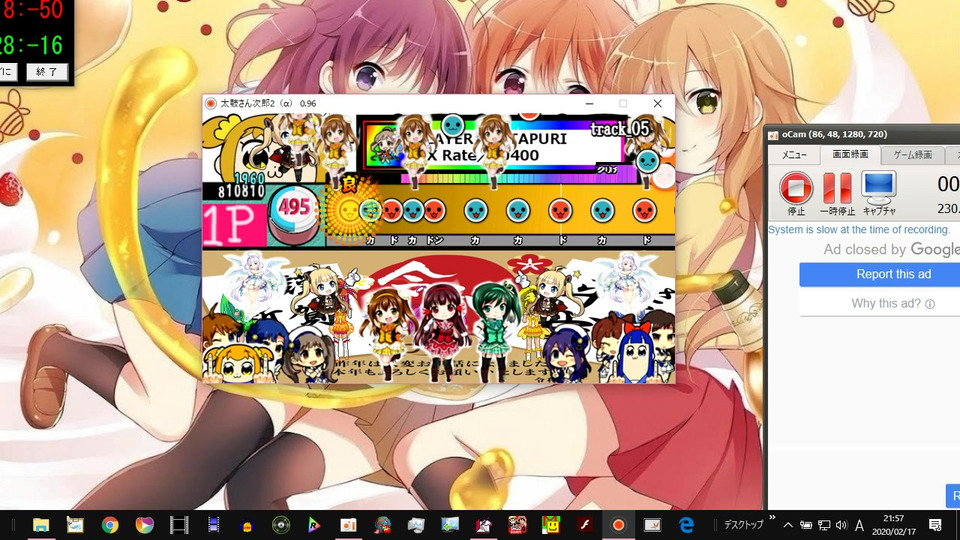Toggle the IME input mode 'A' indicator
The width and height of the screenshot is (960, 540).
860,525
